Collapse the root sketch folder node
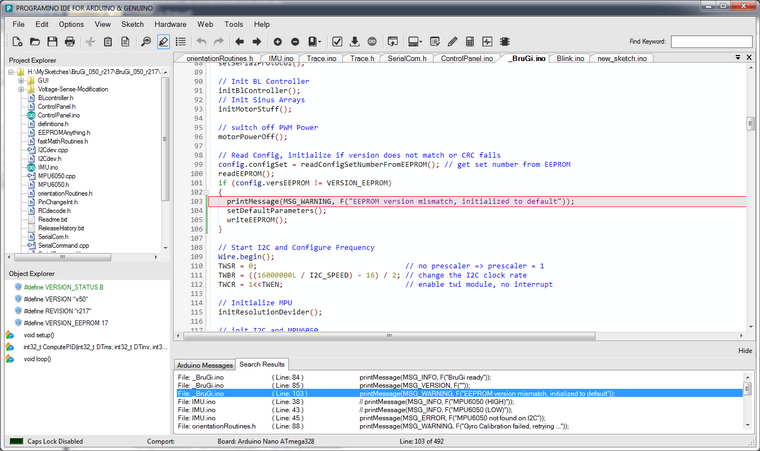The width and height of the screenshot is (760, 451). (11, 72)
